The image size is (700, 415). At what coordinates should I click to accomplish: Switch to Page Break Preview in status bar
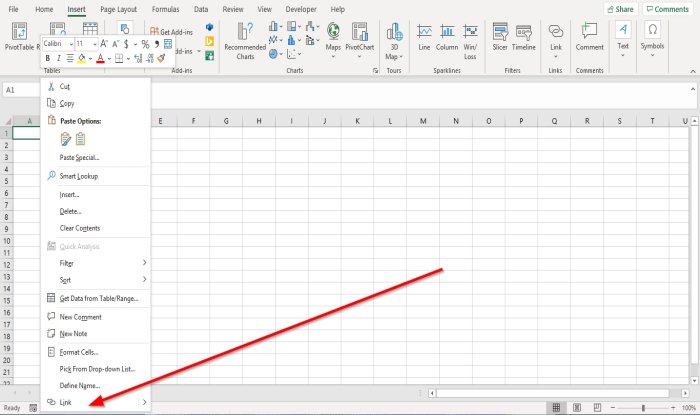point(597,407)
